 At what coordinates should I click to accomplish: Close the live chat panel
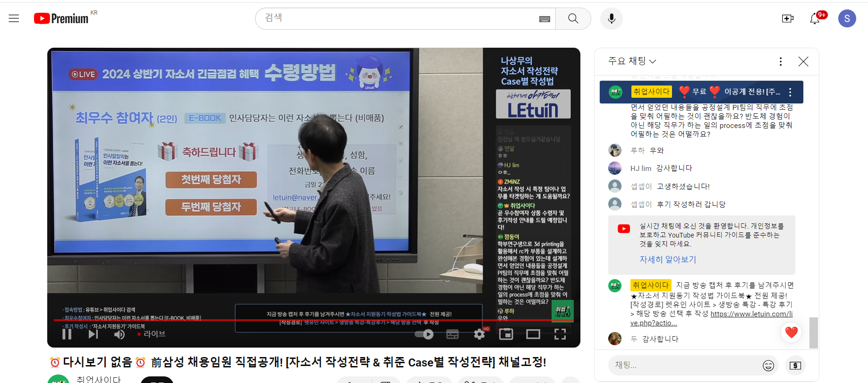803,61
